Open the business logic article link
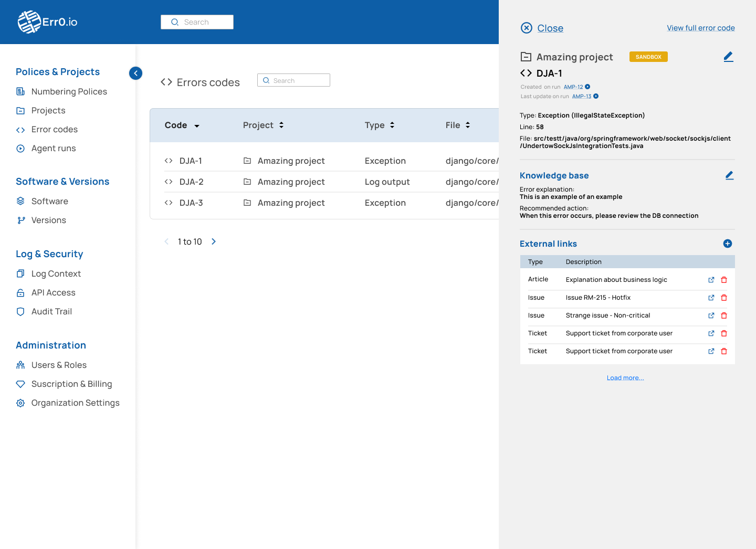 (711, 280)
